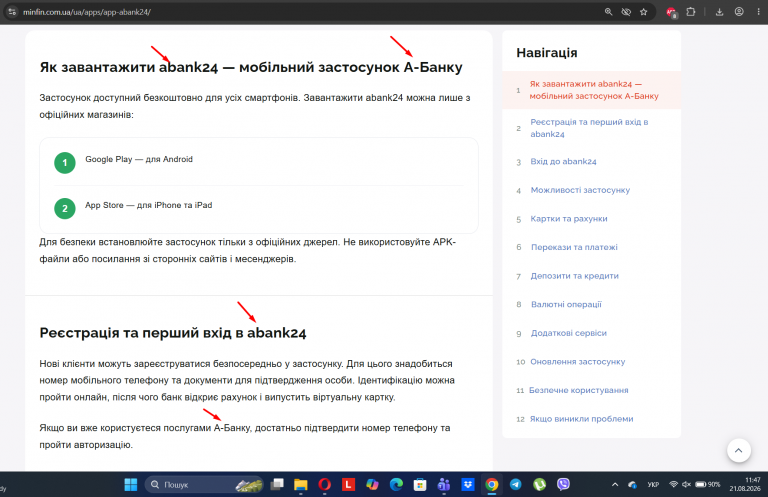Open Telegram from taskbar

pyautogui.click(x=515, y=485)
